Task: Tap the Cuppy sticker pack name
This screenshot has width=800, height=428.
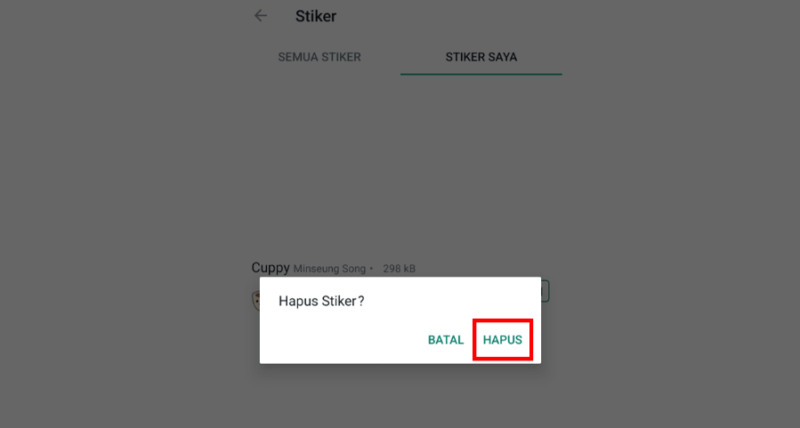Action: (270, 267)
